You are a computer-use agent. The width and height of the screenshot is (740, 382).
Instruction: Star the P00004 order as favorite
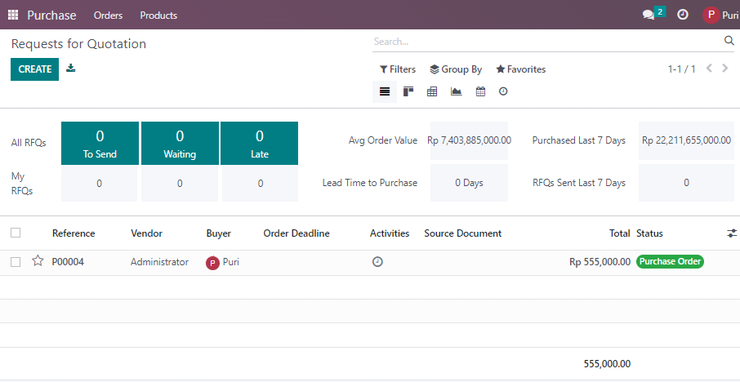click(38, 261)
